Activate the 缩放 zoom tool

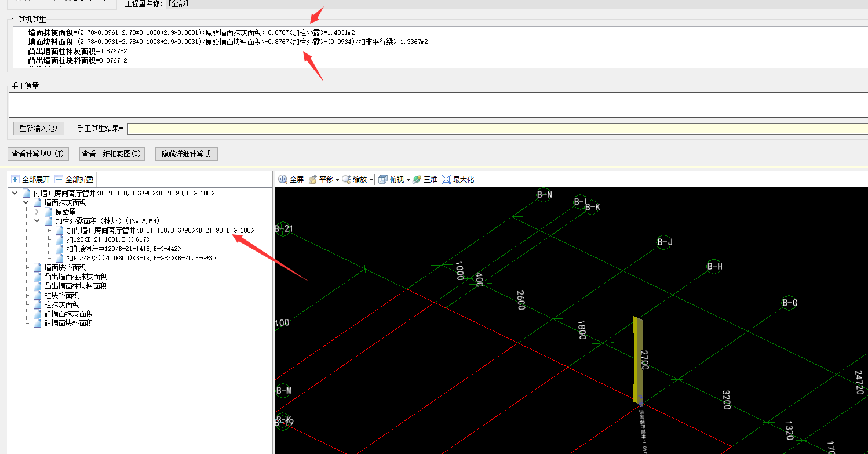(355, 180)
